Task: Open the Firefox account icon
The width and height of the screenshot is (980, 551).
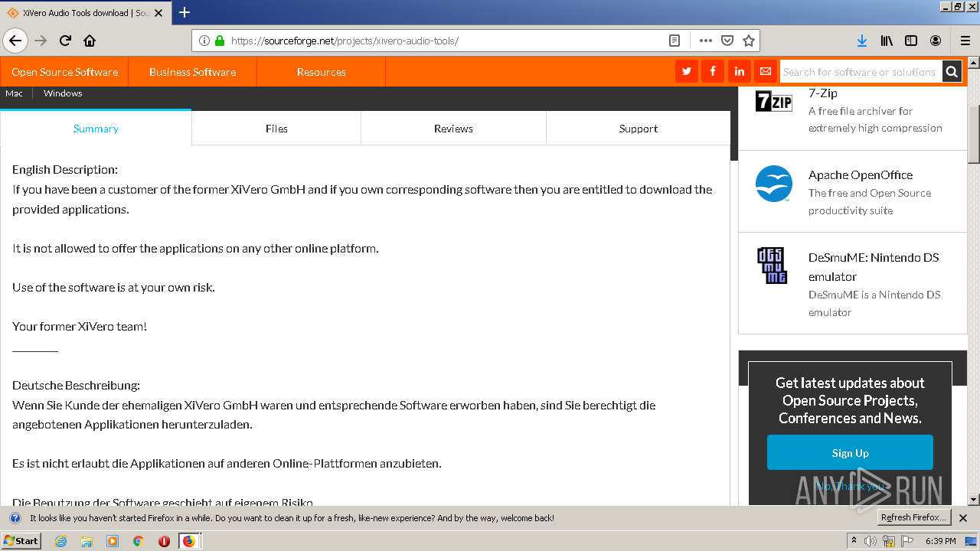Action: coord(936,41)
